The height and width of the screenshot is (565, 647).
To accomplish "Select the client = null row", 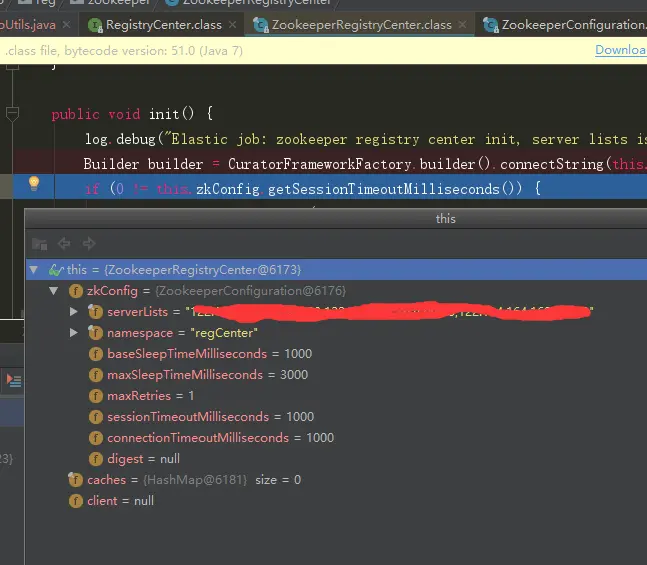I will [336, 501].
